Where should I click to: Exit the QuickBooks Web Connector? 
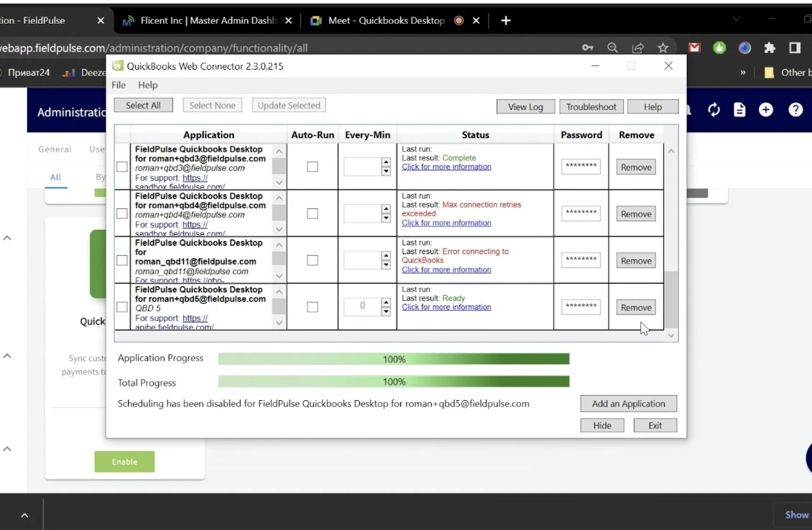[x=655, y=425]
